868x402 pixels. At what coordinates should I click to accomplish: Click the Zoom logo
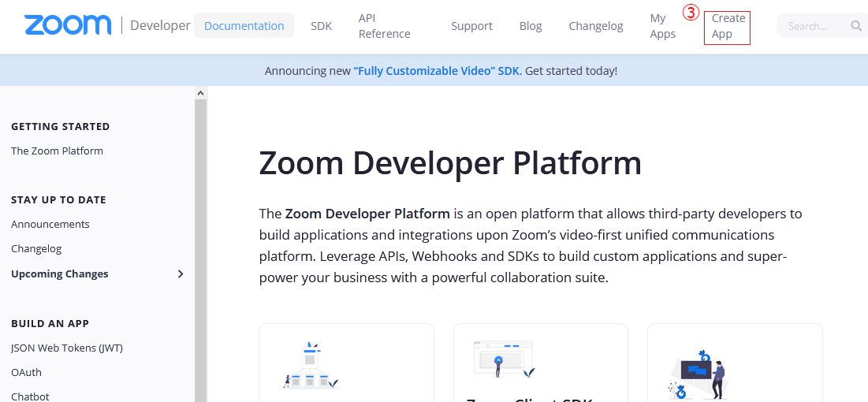68,25
